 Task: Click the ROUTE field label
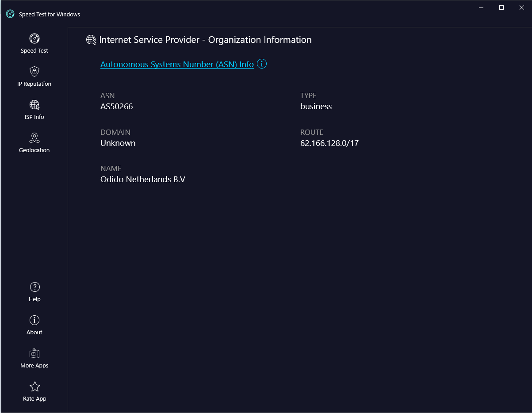[x=312, y=132]
